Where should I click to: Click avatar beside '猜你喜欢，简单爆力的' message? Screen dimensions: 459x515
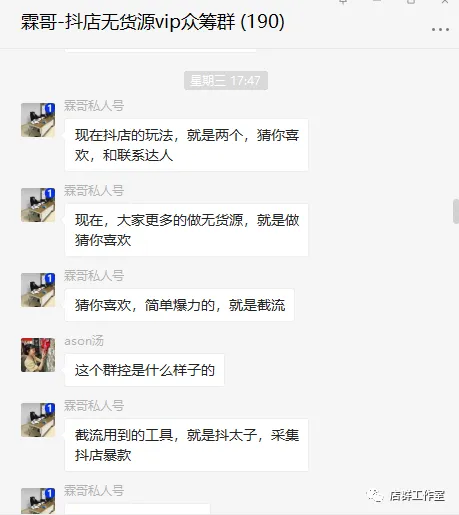tap(38, 290)
